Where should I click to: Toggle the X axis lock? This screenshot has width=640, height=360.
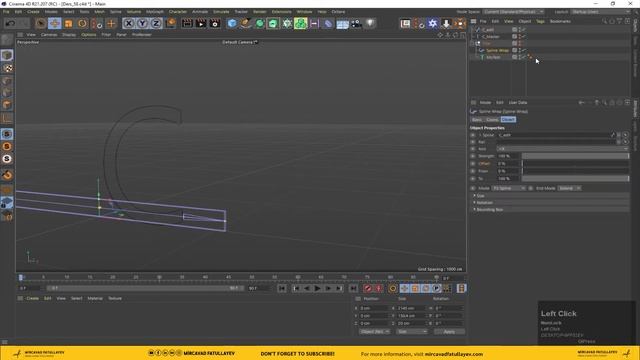(x=129, y=23)
